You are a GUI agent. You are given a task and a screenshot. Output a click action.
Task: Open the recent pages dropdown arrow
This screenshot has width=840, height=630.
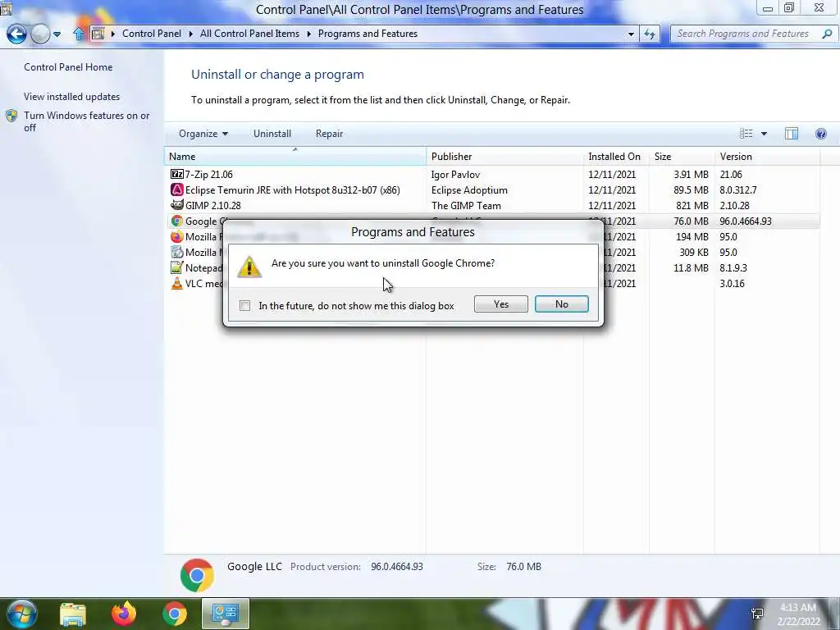coord(57,34)
